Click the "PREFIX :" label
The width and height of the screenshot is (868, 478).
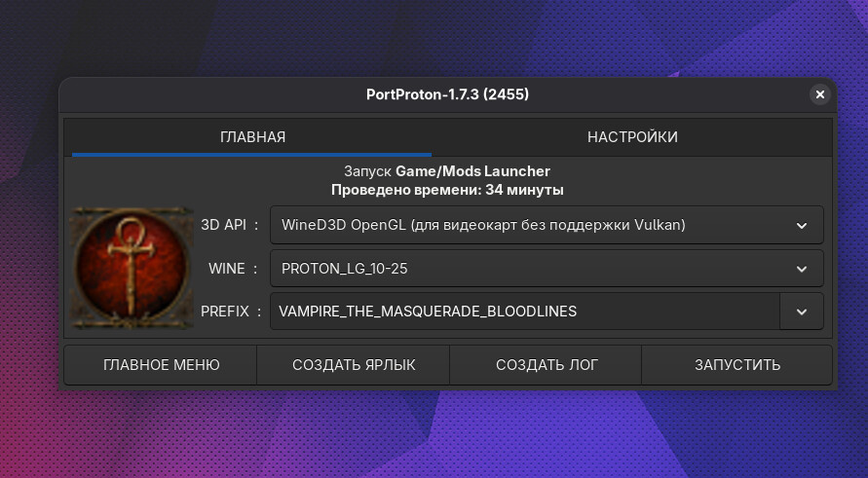click(x=232, y=312)
